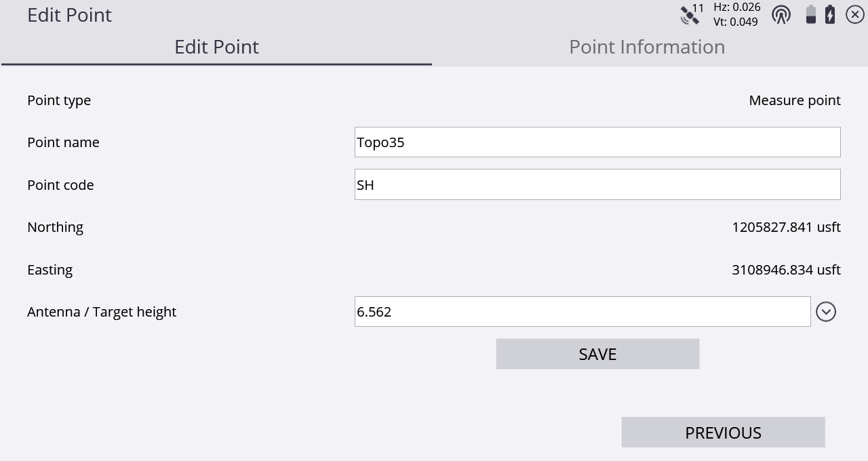Click the satellite count icon
Screen dimensions: 868x461
[x=692, y=14]
